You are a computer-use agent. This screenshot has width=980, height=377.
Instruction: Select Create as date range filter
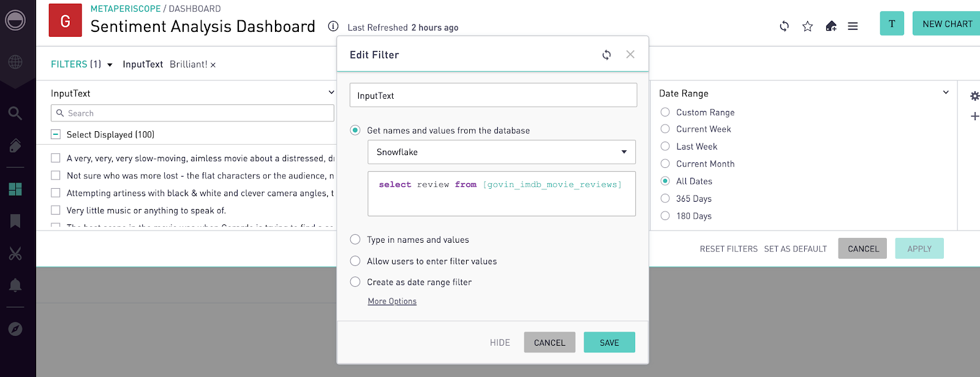click(355, 281)
